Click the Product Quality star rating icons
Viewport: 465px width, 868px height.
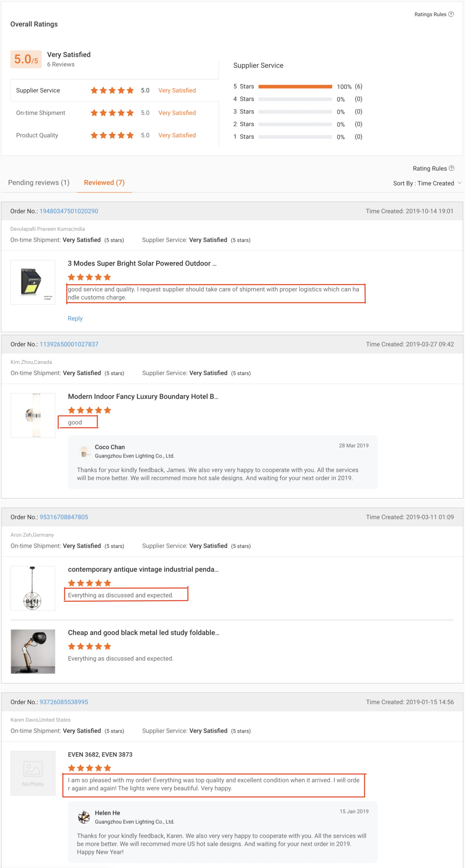(x=112, y=135)
